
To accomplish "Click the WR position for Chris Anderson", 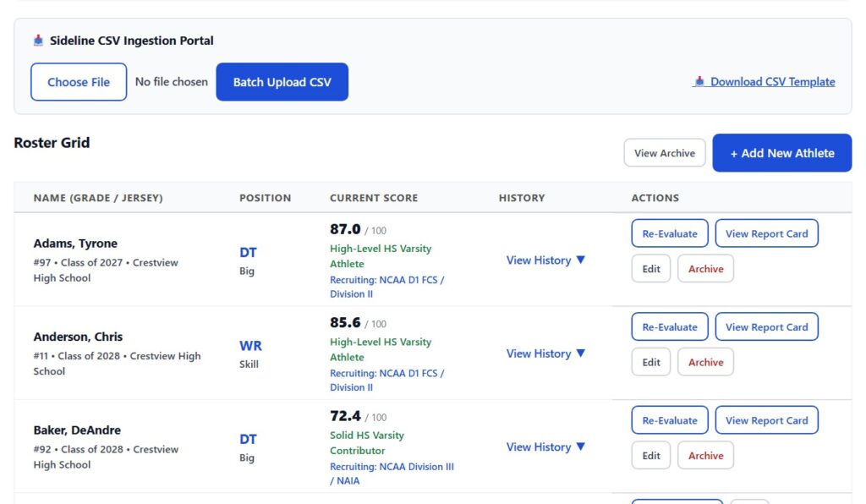I will click(250, 346).
